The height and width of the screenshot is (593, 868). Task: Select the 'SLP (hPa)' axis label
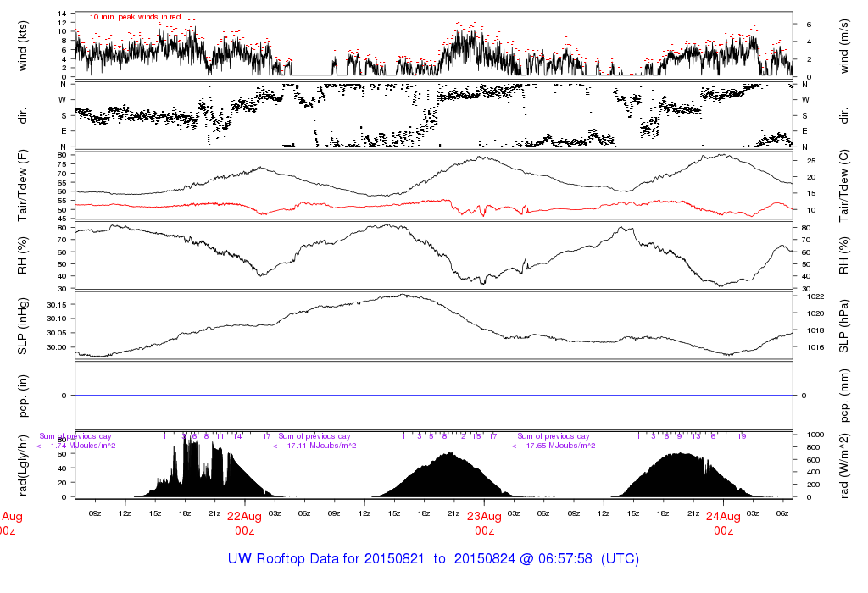tap(843, 326)
